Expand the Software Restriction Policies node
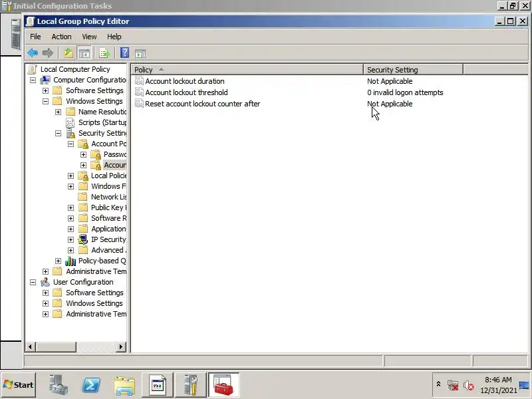Screen dimensions: 532x399 pos(70,219)
